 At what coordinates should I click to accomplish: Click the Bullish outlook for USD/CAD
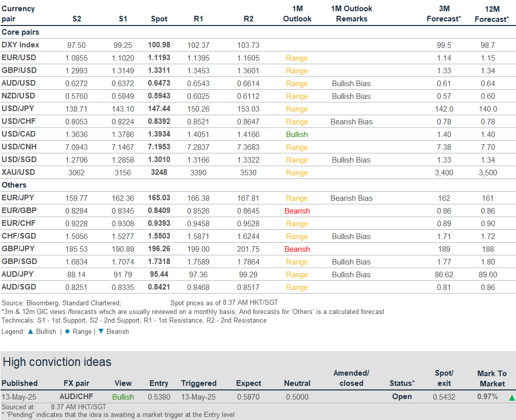[x=297, y=135]
